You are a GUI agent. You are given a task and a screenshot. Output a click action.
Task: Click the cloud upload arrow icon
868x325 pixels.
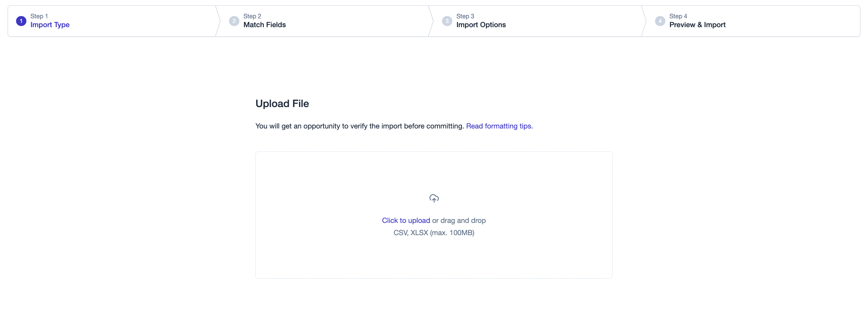pos(434,198)
